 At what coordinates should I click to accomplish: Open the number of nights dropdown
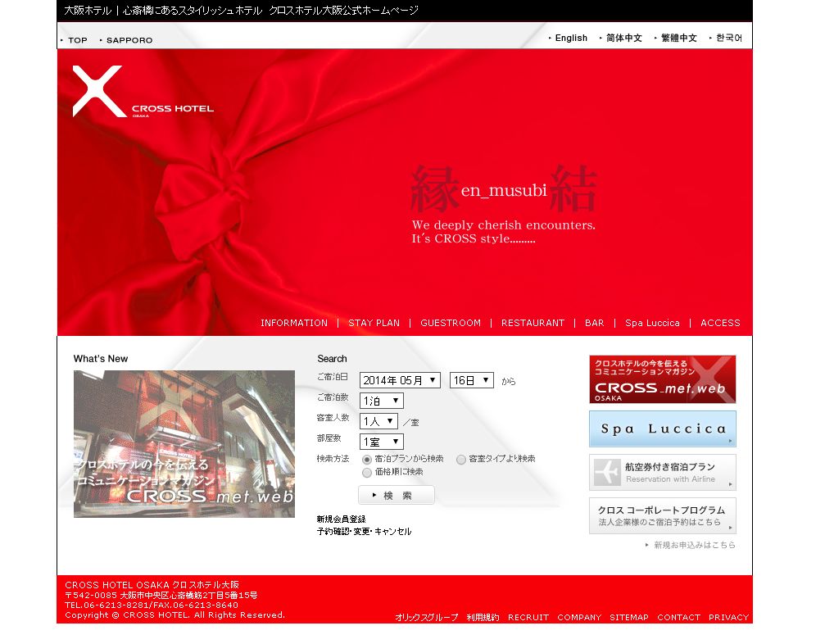coord(382,401)
